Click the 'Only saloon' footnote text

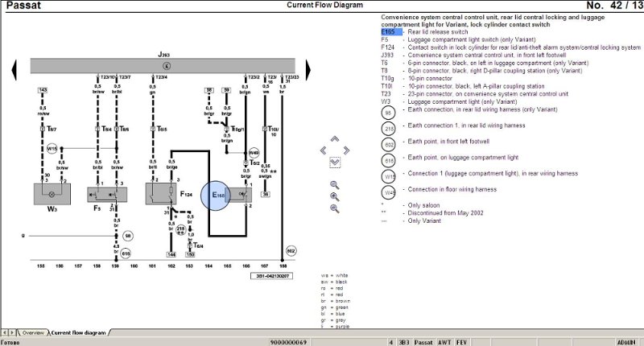coord(423,205)
